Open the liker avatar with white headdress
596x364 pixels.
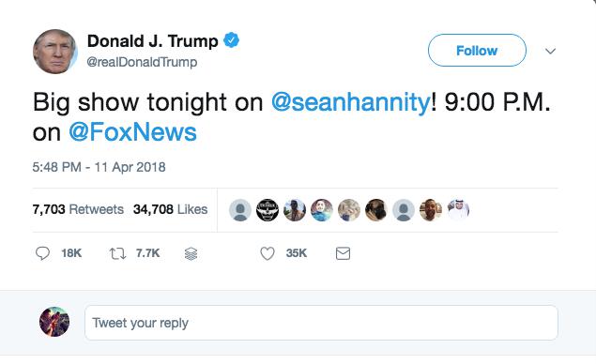pyautogui.click(x=458, y=210)
